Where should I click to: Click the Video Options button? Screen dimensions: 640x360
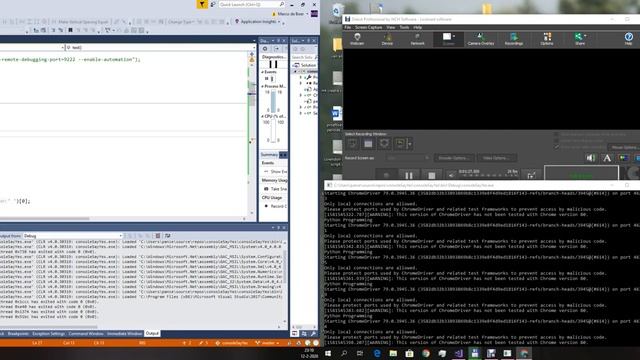(x=496, y=158)
